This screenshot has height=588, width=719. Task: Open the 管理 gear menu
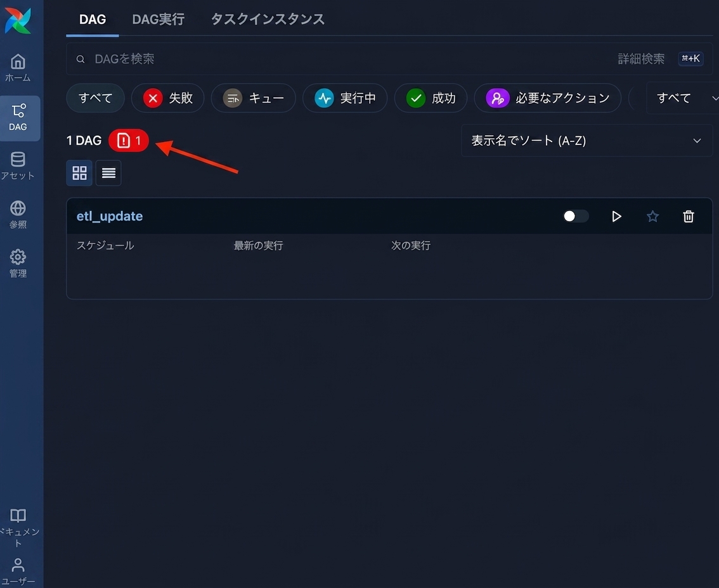pos(18,264)
